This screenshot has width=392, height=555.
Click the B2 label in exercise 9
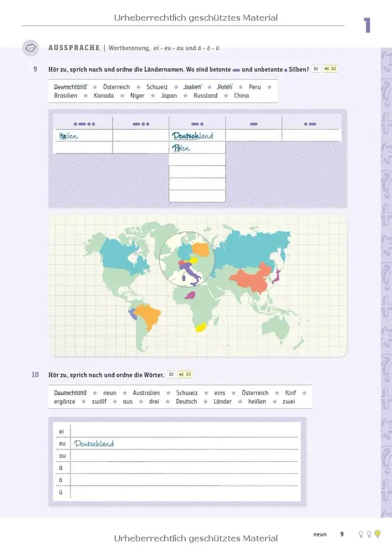point(316,69)
